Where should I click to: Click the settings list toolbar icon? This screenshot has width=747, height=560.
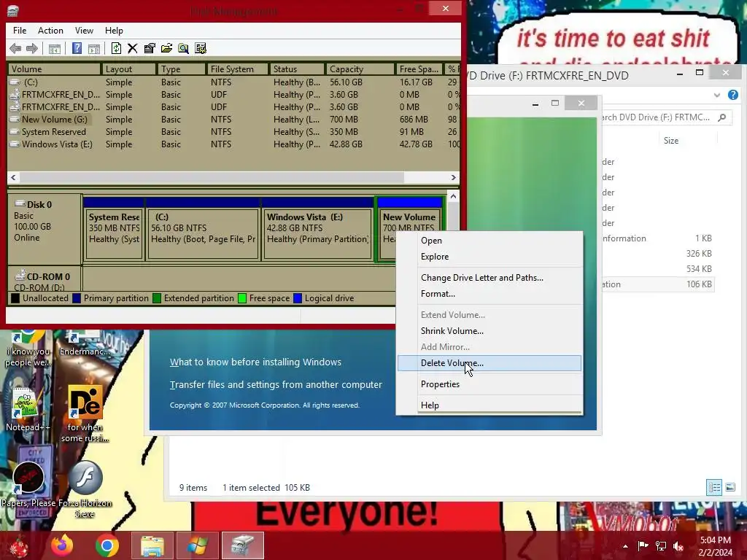201,48
